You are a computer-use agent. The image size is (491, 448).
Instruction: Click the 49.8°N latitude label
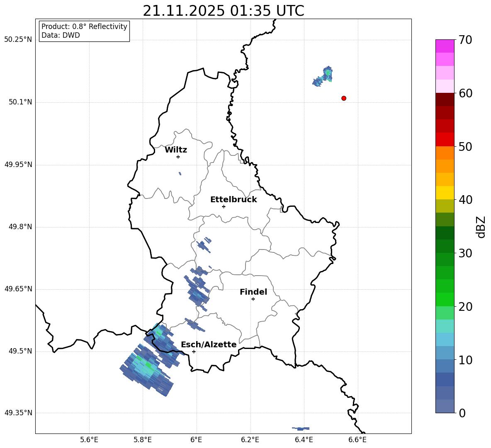(x=20, y=227)
